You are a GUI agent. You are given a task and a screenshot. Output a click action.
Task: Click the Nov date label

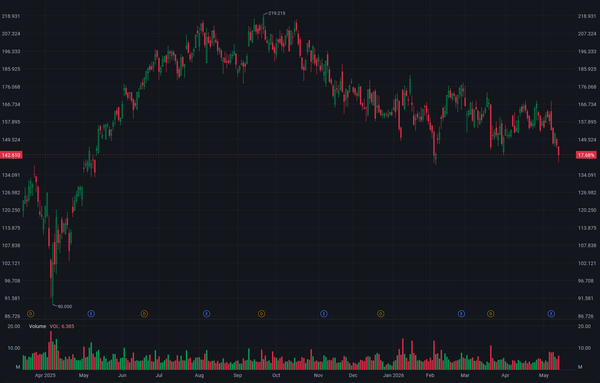(x=318, y=375)
